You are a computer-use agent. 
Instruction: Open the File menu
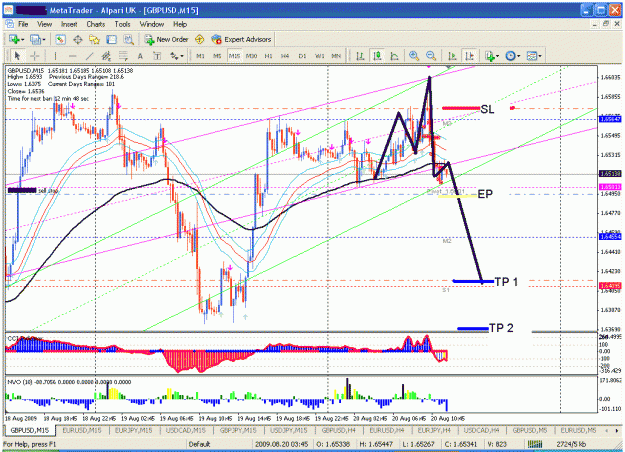click(23, 24)
